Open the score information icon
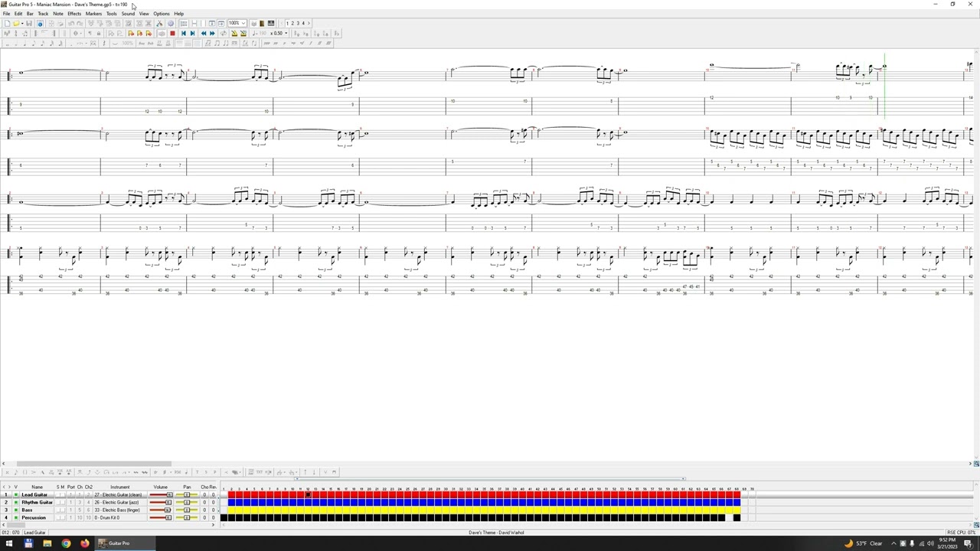The height and width of the screenshot is (551, 980). coord(41,23)
